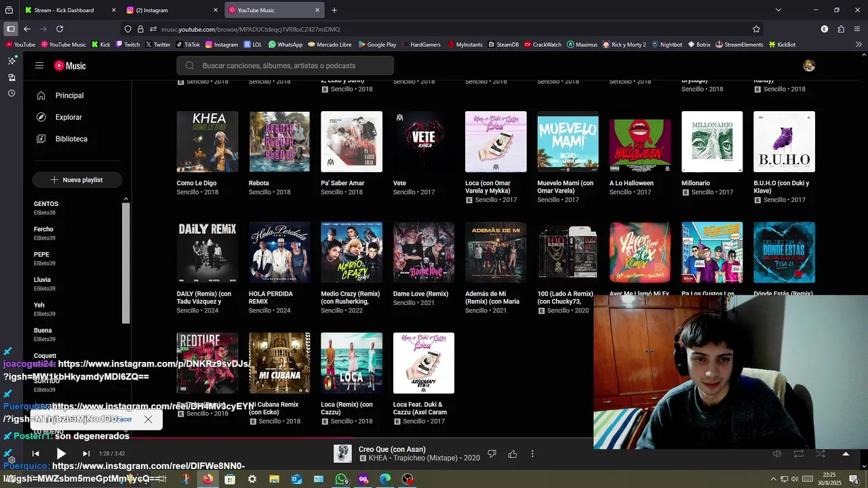Open a new browser tab
This screenshot has width=868, height=488.
[334, 10]
